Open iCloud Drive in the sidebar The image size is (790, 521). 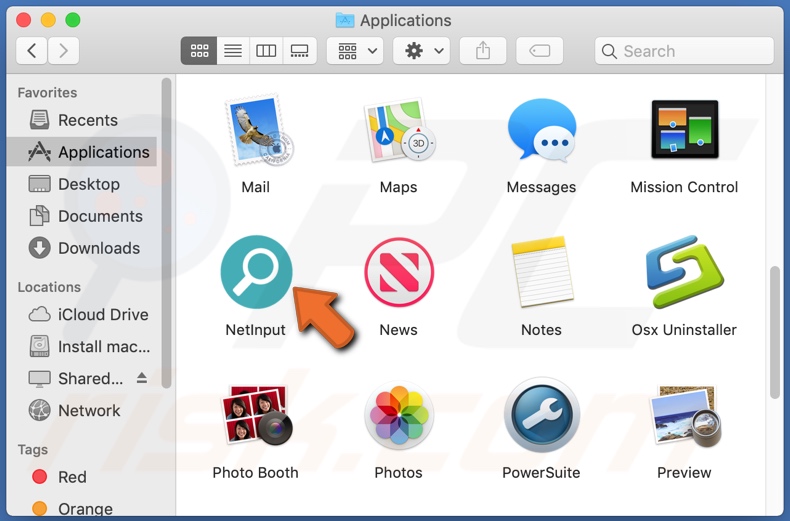click(83, 314)
